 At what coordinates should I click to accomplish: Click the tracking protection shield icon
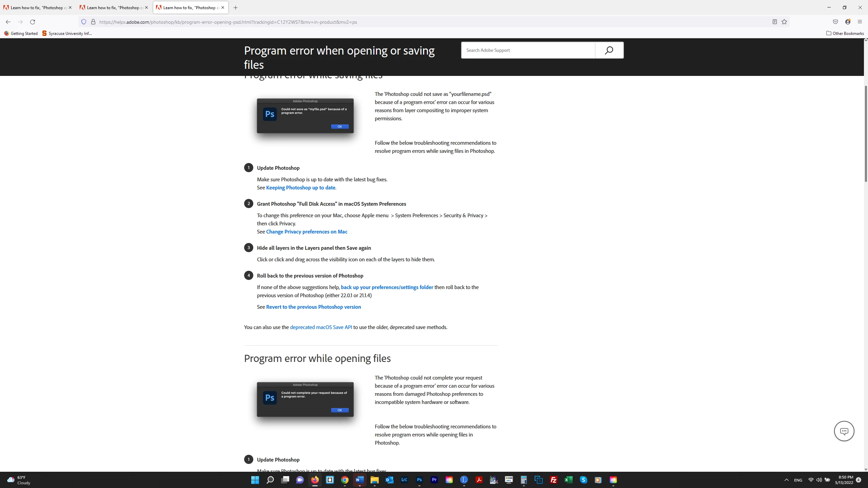pos(84,22)
